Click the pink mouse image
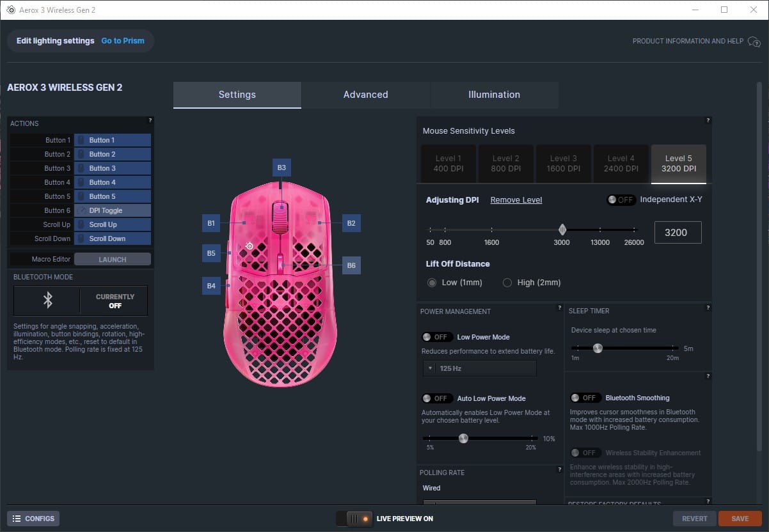 tap(280, 286)
